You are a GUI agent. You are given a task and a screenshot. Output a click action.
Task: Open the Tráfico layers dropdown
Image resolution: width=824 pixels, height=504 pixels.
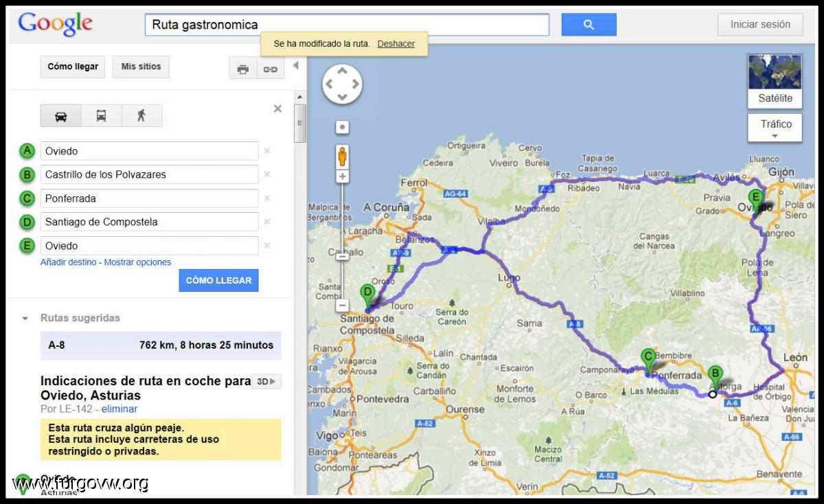pyautogui.click(x=775, y=128)
